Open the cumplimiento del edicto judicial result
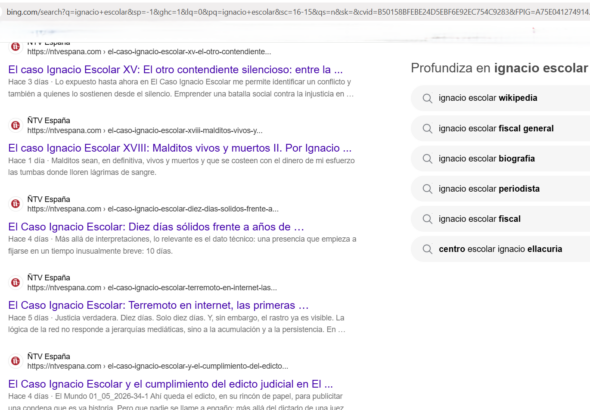Screen dimensions: 590x410 (170, 384)
